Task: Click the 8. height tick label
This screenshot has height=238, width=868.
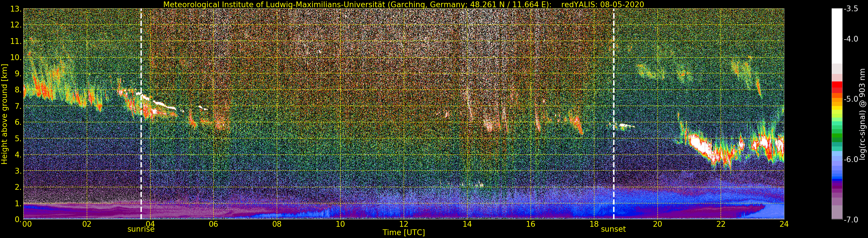Action: 18,90
